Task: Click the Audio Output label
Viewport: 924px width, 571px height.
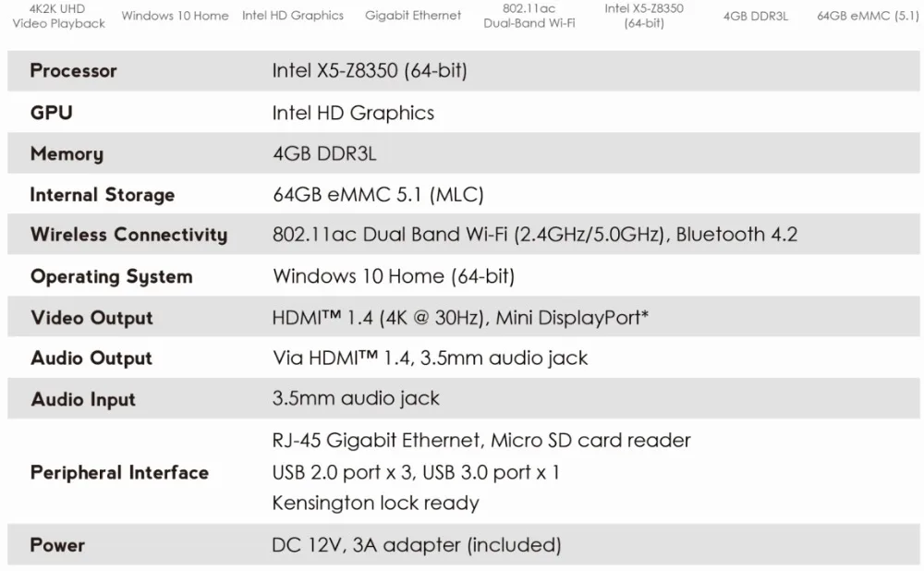Action: coord(91,358)
